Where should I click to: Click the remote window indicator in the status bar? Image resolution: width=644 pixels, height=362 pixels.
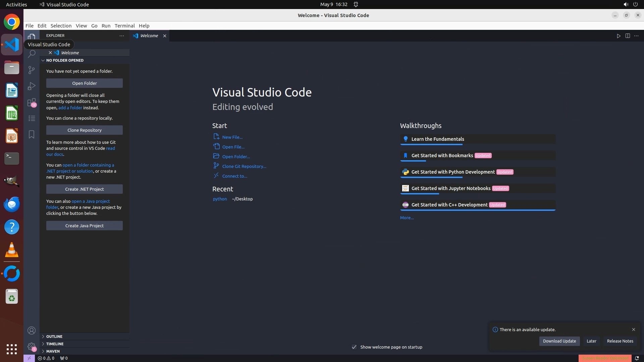29,358
